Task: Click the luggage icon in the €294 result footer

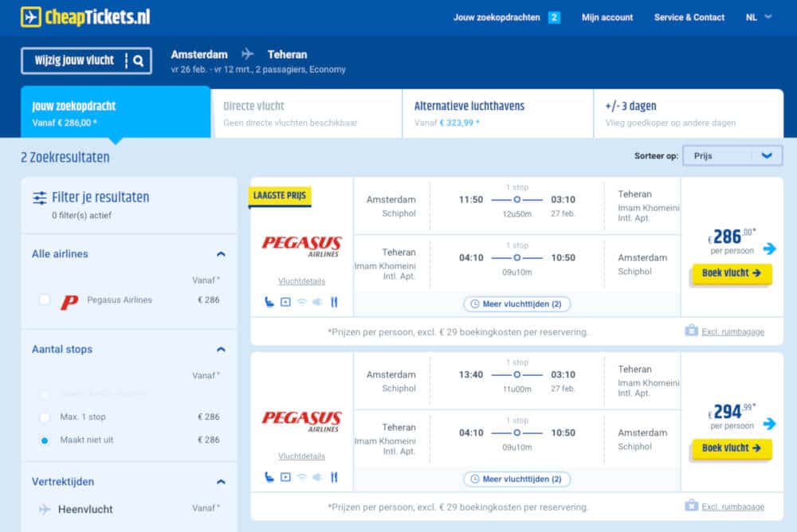Action: click(691, 505)
